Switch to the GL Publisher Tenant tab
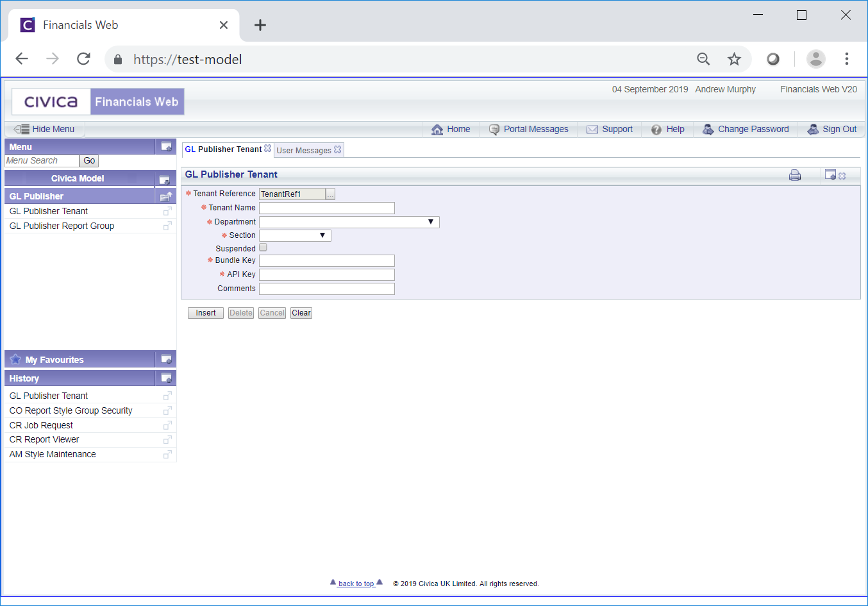Image resolution: width=868 pixels, height=606 pixels. tap(223, 149)
